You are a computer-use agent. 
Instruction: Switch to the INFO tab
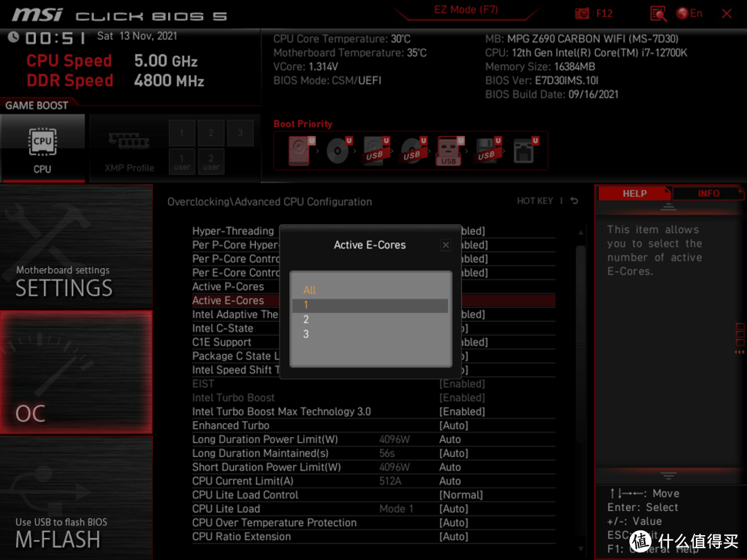click(x=708, y=194)
